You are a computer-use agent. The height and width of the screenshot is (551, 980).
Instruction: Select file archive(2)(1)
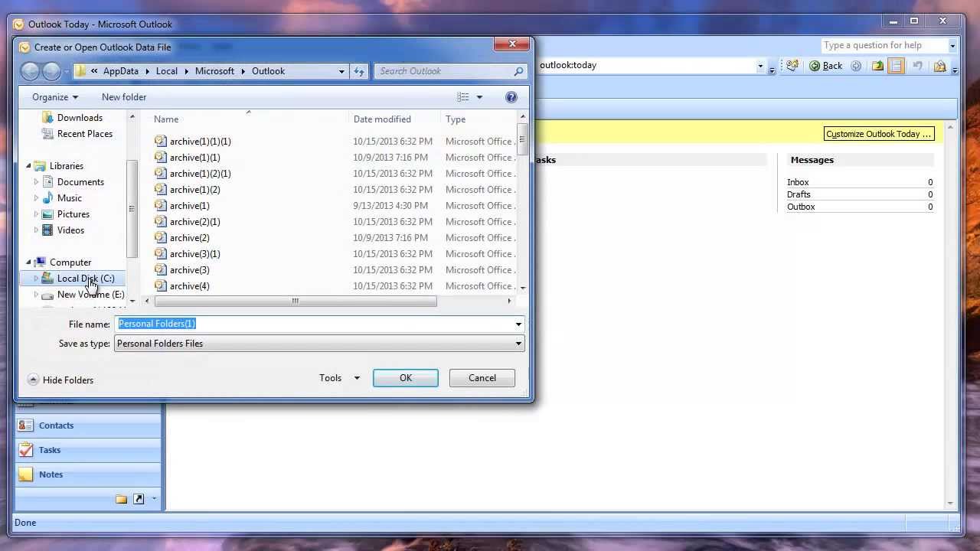195,222
